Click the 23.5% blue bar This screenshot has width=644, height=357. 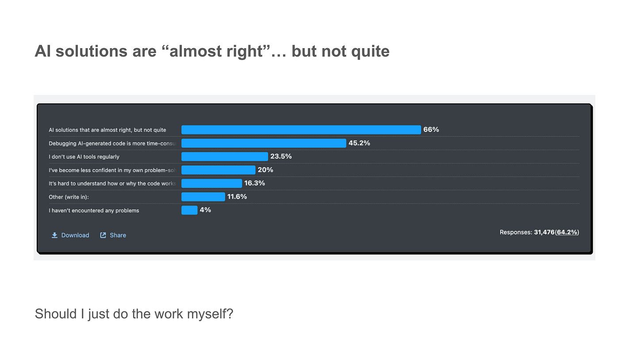[225, 157]
